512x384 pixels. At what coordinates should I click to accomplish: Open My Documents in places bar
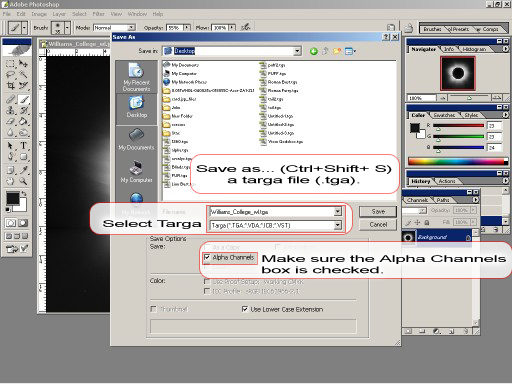point(136,139)
